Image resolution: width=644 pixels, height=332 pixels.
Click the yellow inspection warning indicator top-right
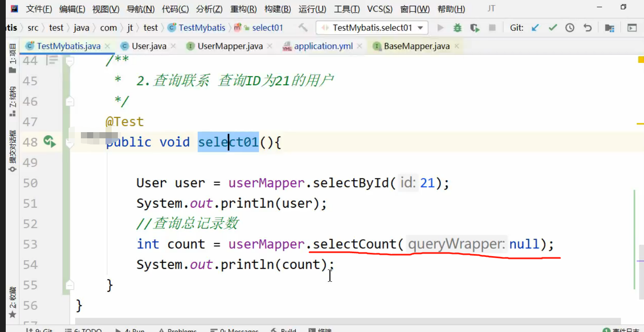641,60
